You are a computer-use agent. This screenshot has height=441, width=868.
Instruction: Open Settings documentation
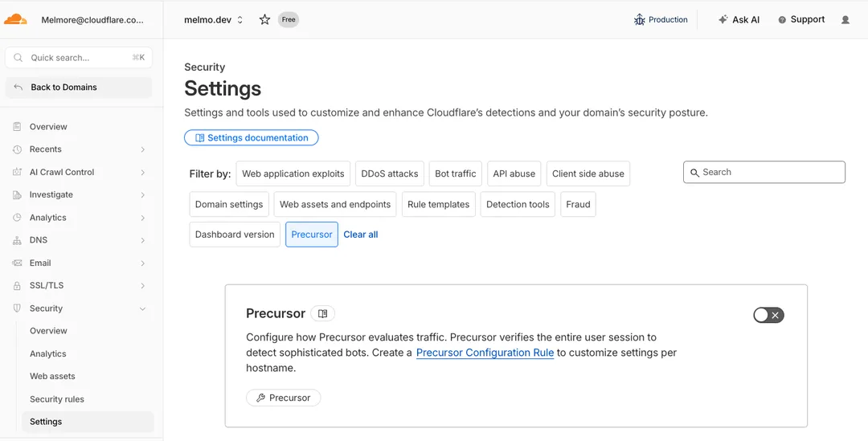click(252, 138)
